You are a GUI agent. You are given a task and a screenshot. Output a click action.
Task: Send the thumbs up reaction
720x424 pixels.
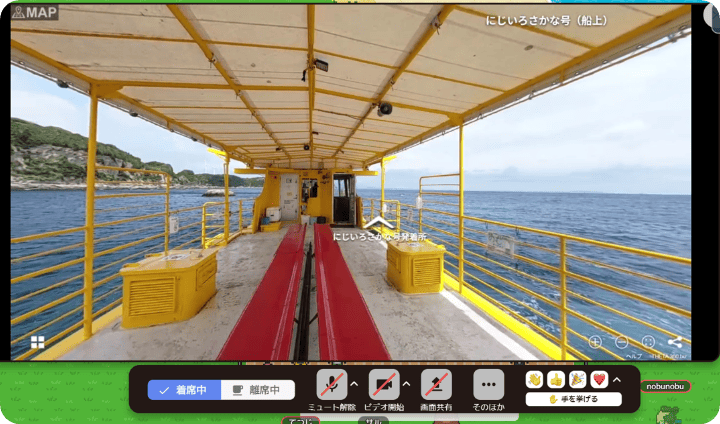[556, 379]
